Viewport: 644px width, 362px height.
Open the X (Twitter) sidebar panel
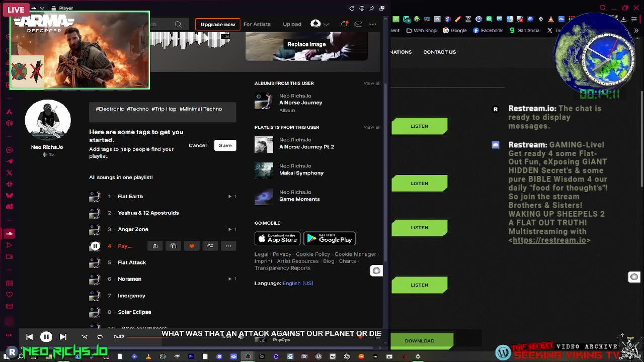click(x=9, y=172)
